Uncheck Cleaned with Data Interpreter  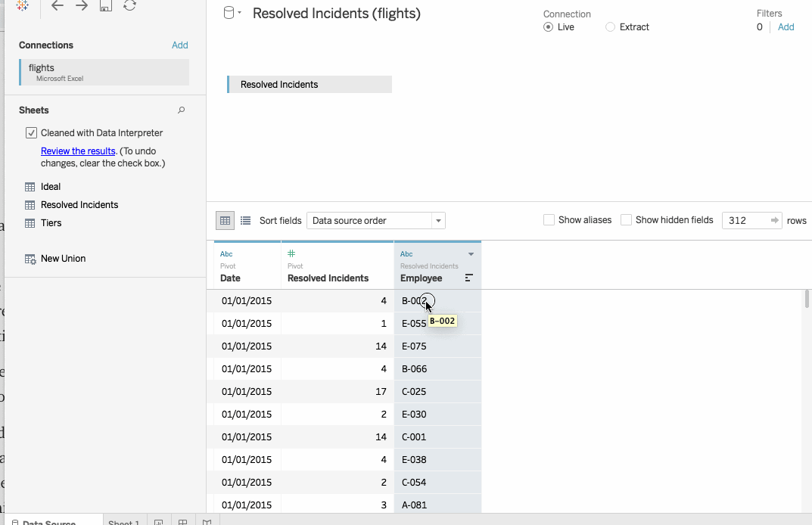click(31, 133)
